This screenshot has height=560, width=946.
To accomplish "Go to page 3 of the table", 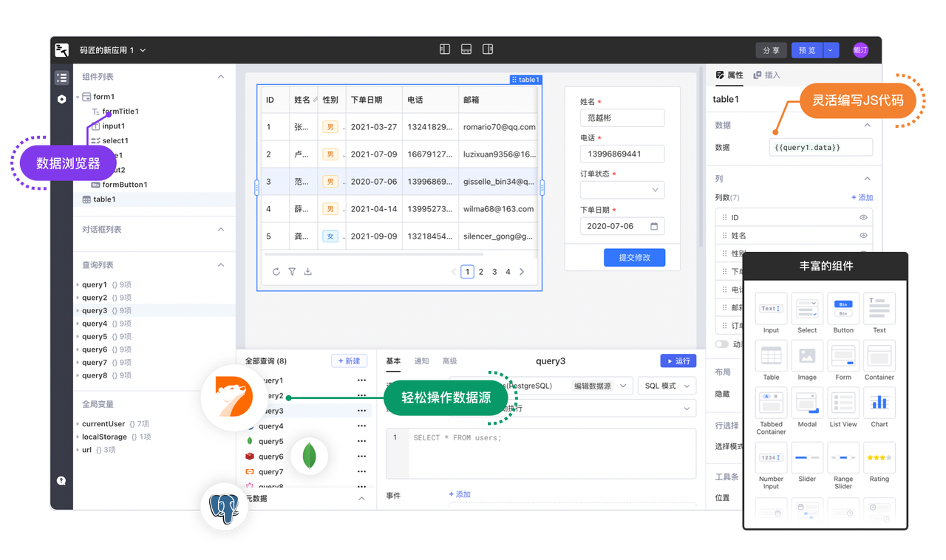I will point(494,272).
